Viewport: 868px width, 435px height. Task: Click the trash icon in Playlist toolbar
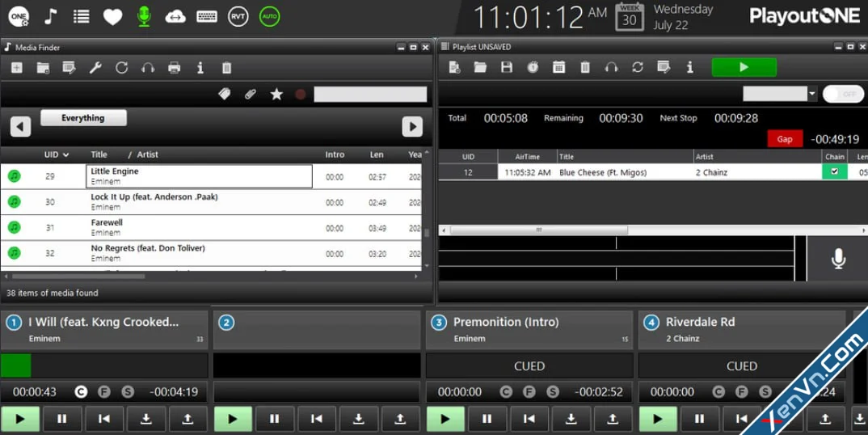(x=585, y=68)
